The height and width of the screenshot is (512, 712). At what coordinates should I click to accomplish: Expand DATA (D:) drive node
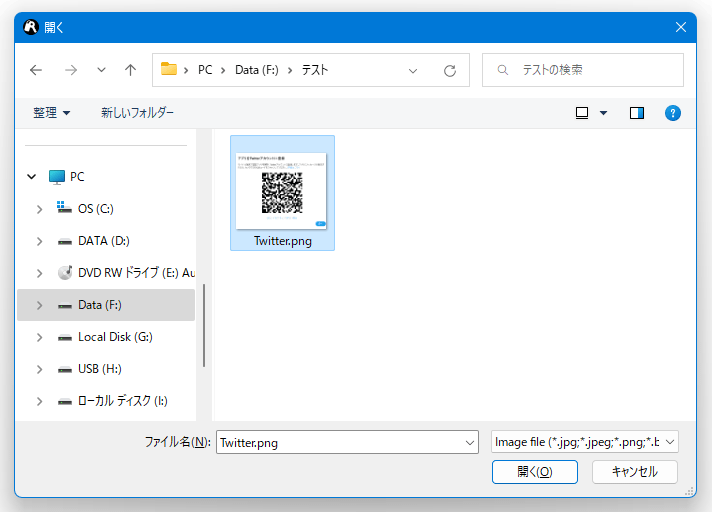coord(40,241)
